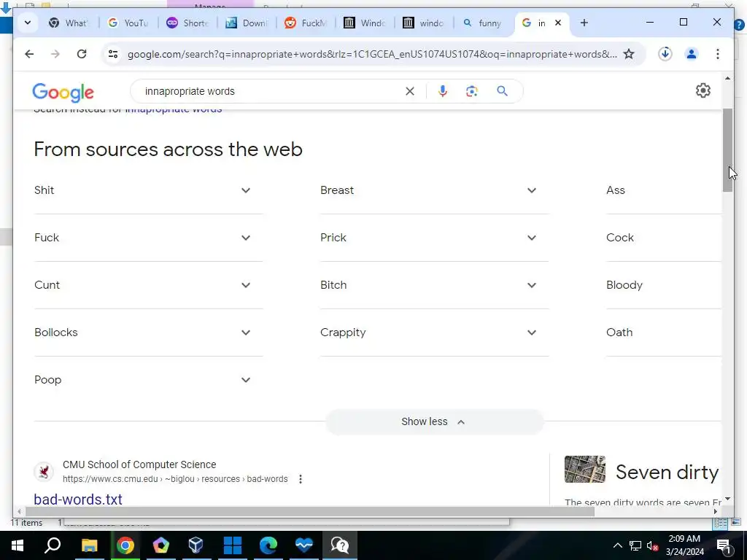Open notification center icon
This screenshot has height=560, width=747.
tap(724, 545)
